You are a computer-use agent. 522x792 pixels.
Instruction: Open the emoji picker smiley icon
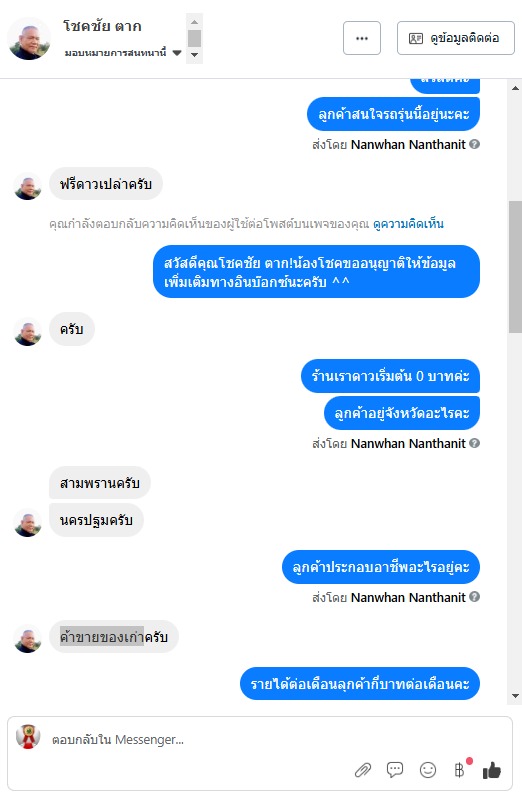tap(428, 769)
